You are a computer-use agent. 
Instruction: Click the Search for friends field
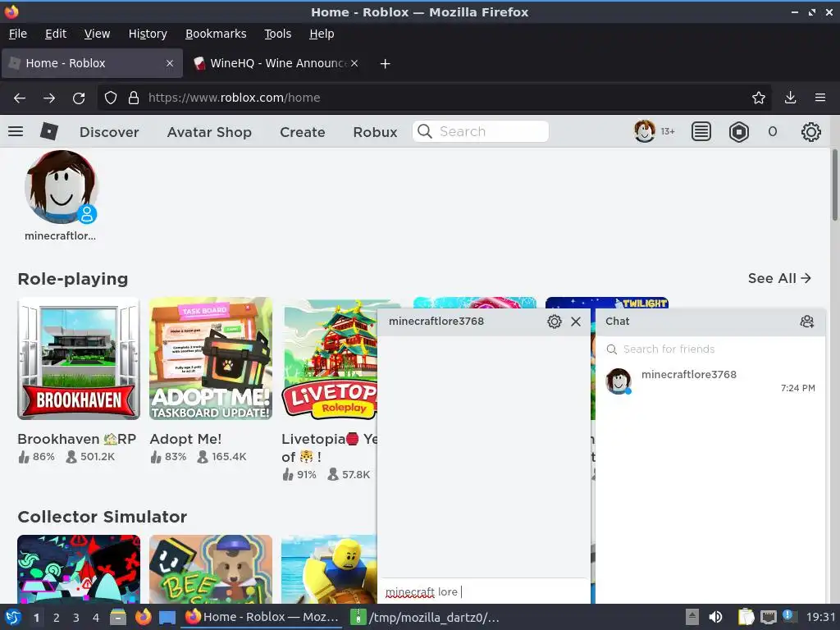tap(710, 349)
